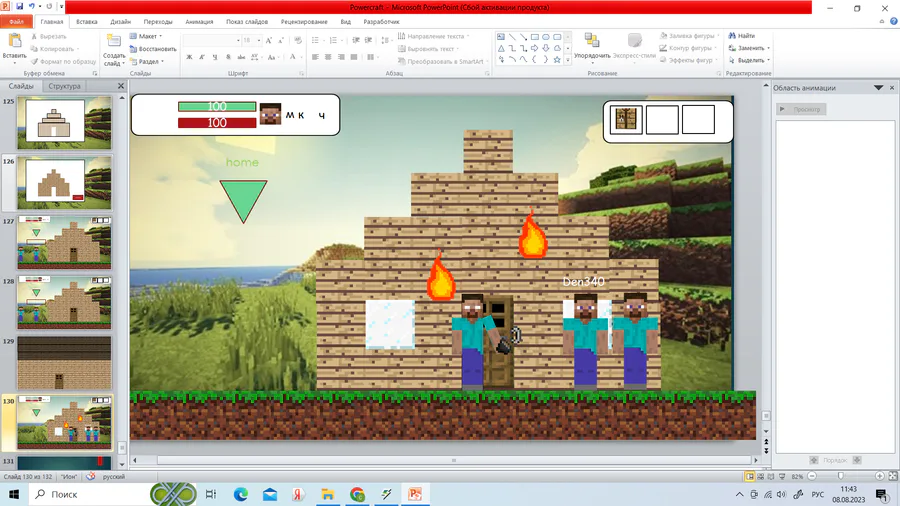The width and height of the screenshot is (900, 506).
Task: Click the Paste (Вставить) icon
Action: coord(14,41)
